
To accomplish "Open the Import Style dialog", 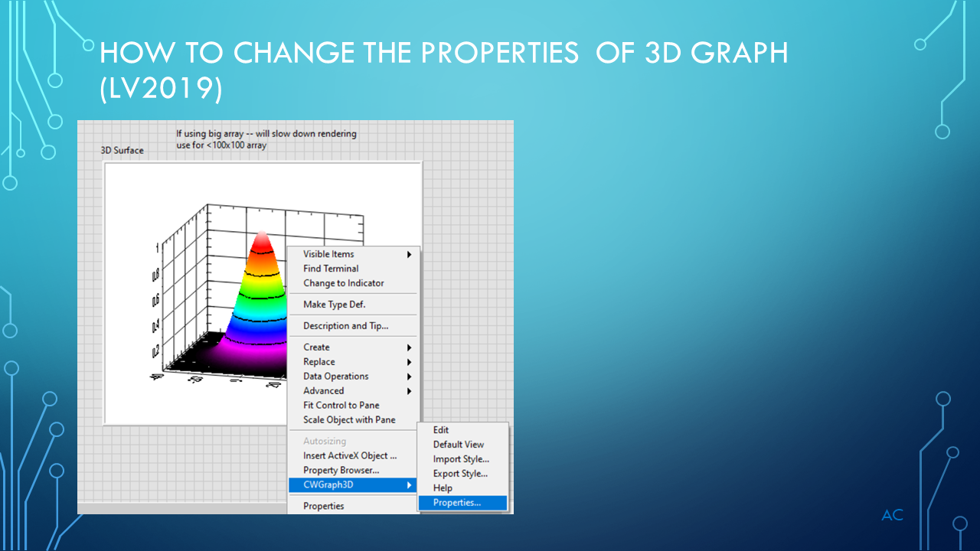I will (459, 459).
